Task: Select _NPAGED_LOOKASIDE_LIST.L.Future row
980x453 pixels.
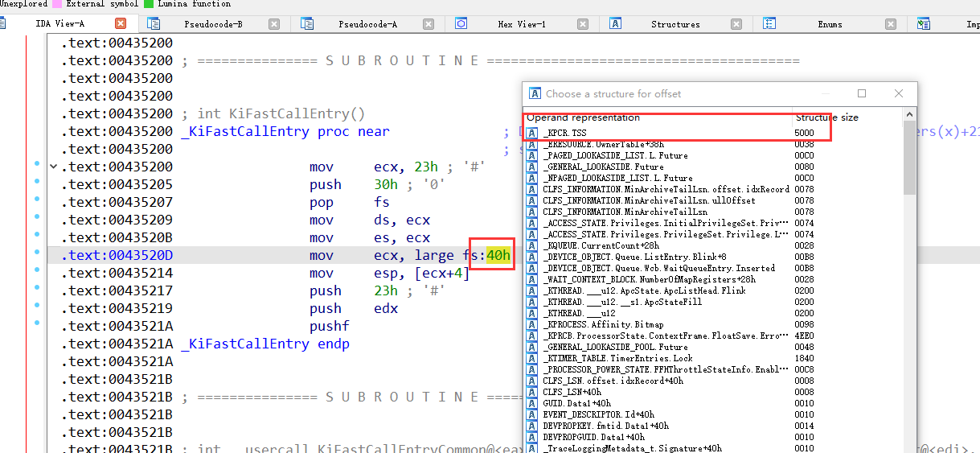Action: coord(713,178)
